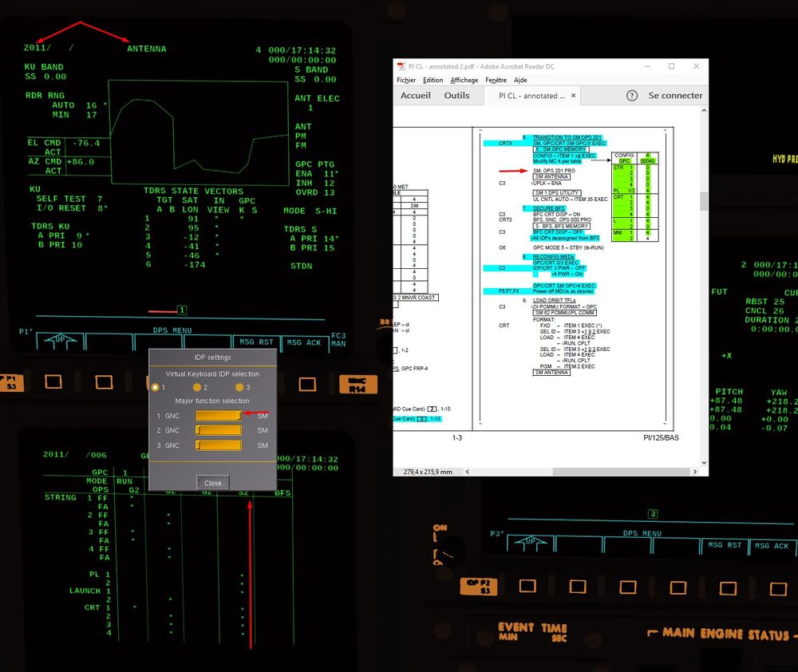Click the square edge key below MSG ACK on P1
This screenshot has height=672, width=798.
[307, 384]
